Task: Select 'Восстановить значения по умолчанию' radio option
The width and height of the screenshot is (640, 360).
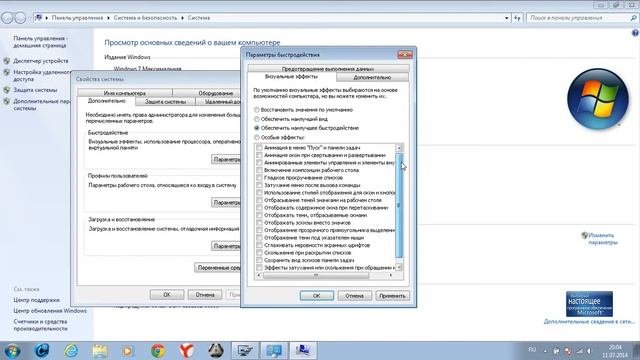Action: (257, 110)
